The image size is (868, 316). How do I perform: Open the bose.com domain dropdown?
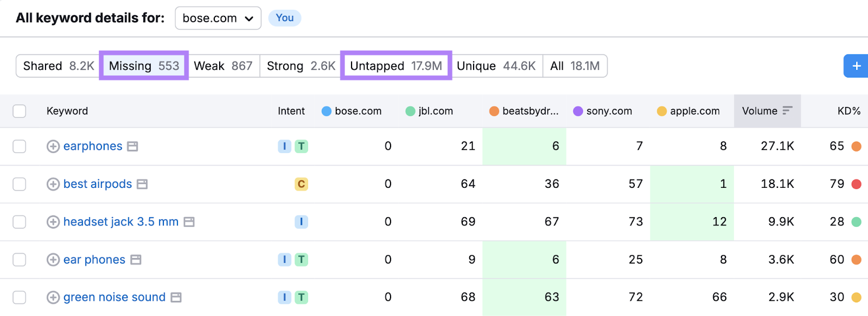coord(218,18)
